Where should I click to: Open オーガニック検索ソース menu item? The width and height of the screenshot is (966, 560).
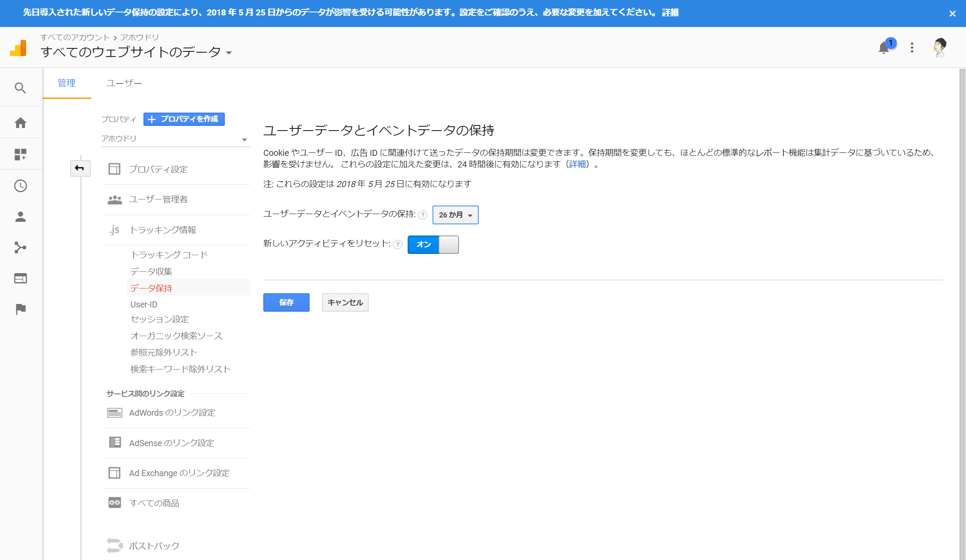176,336
